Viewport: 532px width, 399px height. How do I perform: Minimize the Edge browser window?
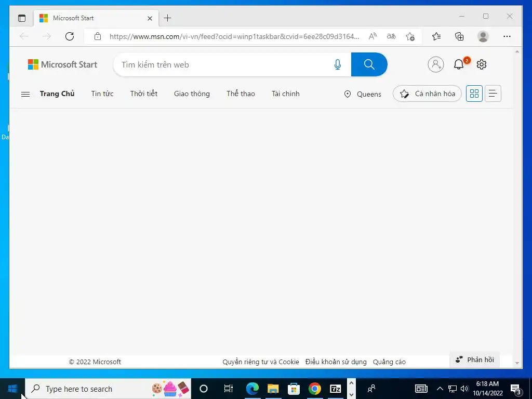(x=462, y=16)
